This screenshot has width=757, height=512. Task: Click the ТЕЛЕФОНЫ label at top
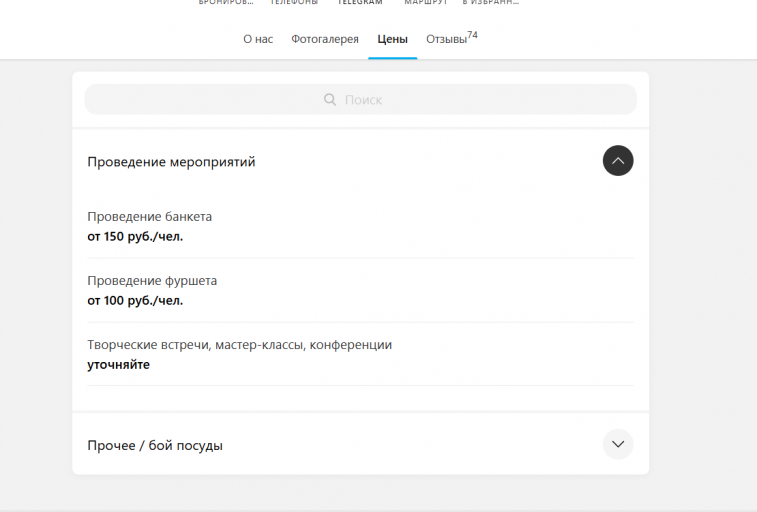(x=294, y=2)
